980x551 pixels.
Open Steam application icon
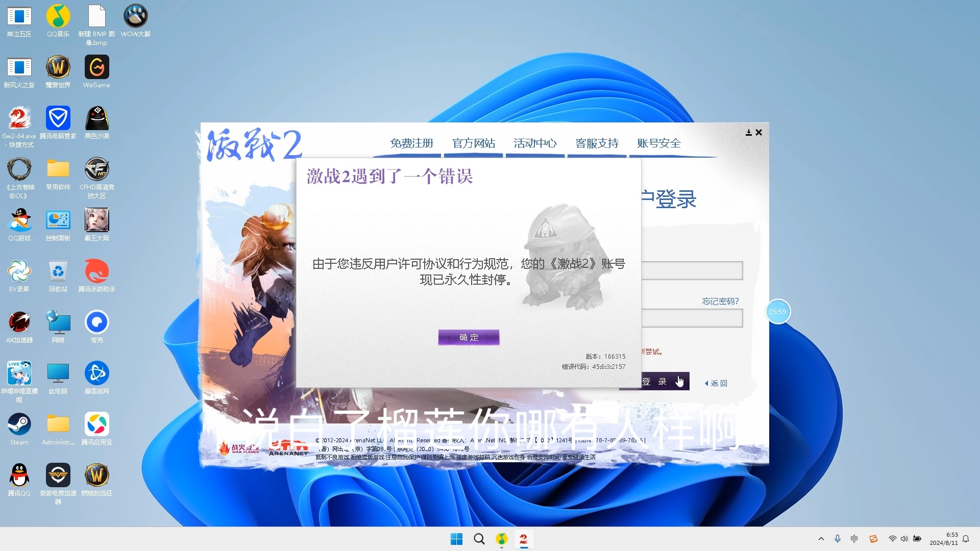18,423
